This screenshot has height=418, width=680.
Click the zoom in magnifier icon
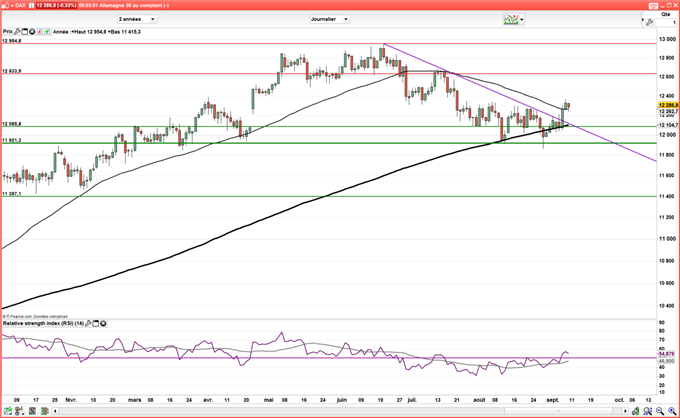click(x=672, y=411)
